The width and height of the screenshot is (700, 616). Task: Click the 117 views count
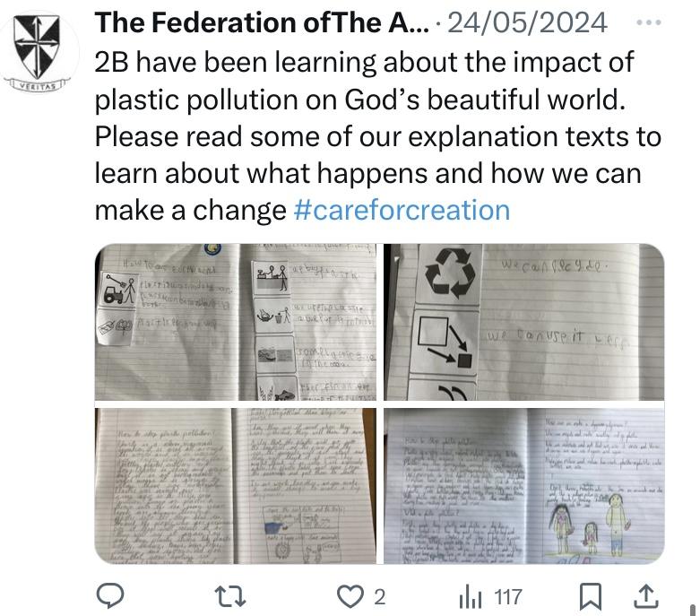point(508,597)
